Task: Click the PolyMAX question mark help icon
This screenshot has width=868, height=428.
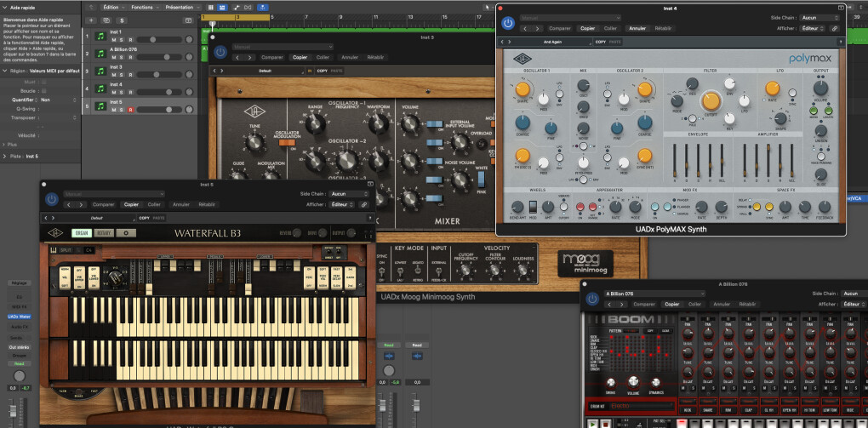Action: (x=841, y=42)
